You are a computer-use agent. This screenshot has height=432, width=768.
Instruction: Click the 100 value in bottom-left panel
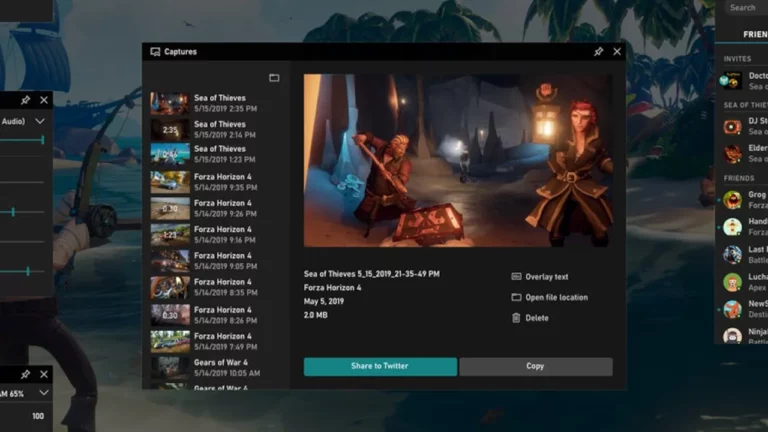(38, 416)
